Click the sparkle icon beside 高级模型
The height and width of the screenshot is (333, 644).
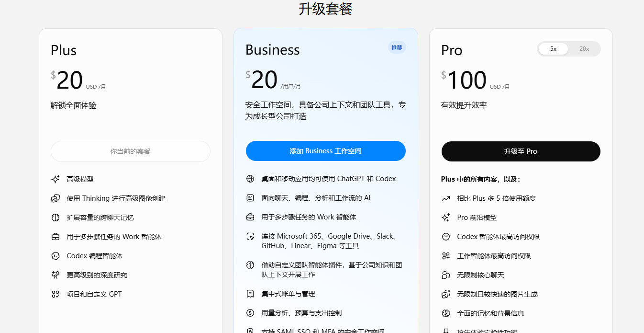point(56,179)
